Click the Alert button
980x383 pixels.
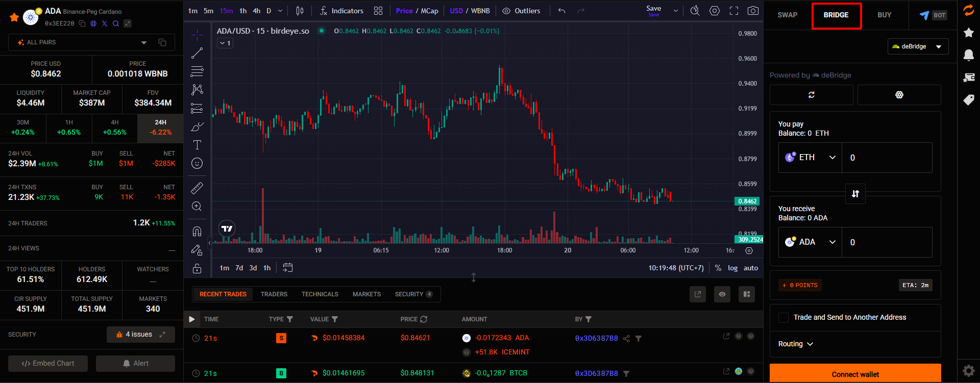136,364
